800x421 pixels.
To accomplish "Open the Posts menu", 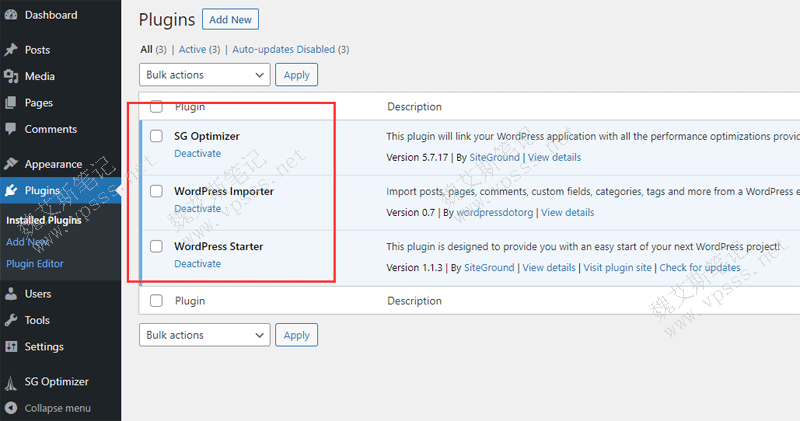I will tap(37, 49).
